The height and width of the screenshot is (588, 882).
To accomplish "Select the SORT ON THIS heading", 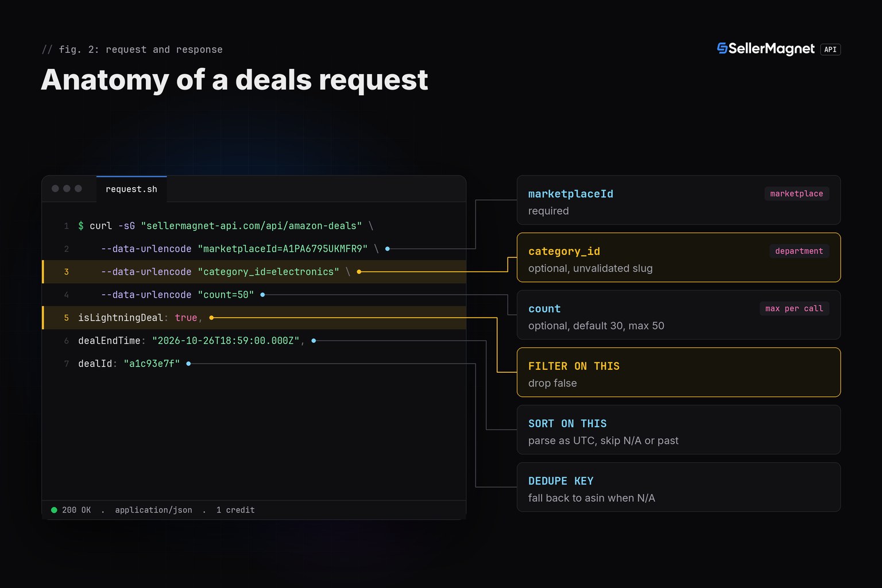I will pos(567,423).
